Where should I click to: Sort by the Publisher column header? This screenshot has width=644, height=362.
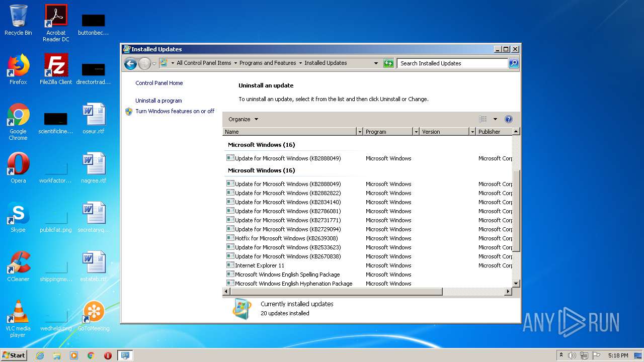pyautogui.click(x=494, y=132)
